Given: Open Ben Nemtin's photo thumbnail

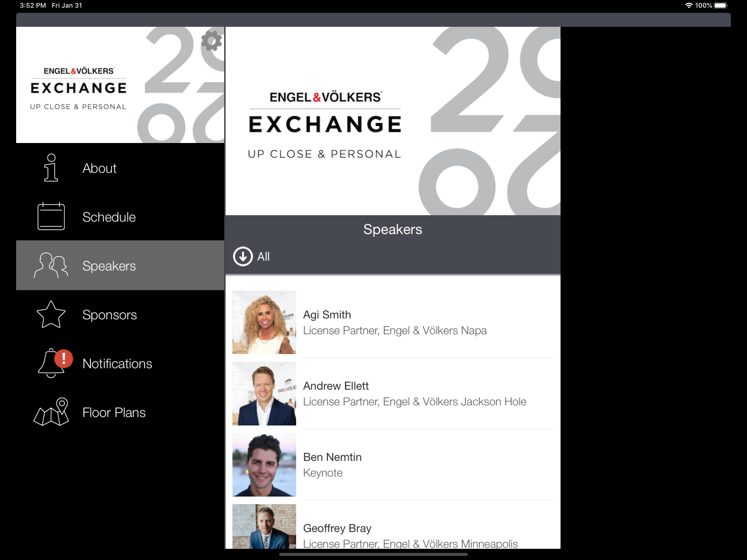Looking at the screenshot, I should [x=264, y=465].
